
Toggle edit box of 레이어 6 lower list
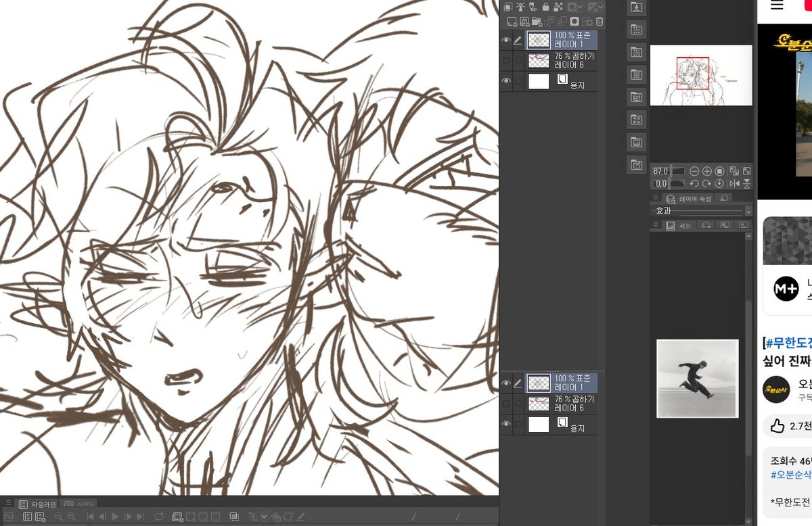(x=518, y=403)
